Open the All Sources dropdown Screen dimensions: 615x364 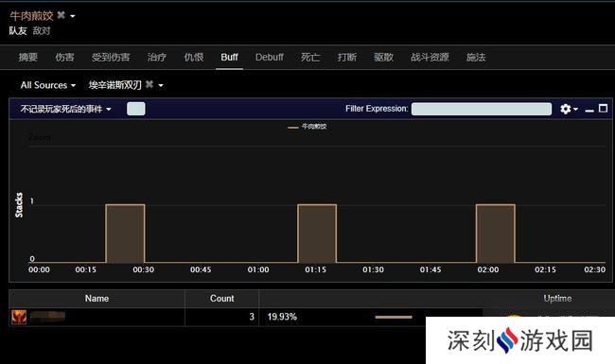48,85
